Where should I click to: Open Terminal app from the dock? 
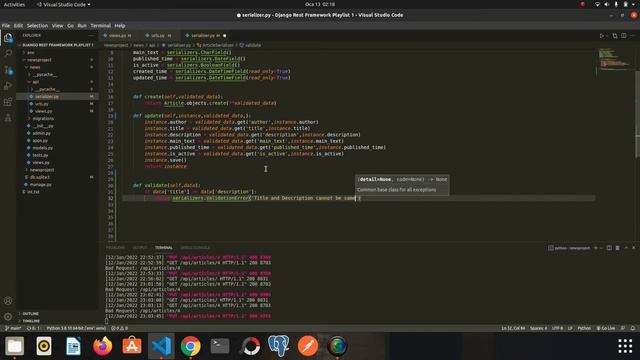(x=220, y=346)
